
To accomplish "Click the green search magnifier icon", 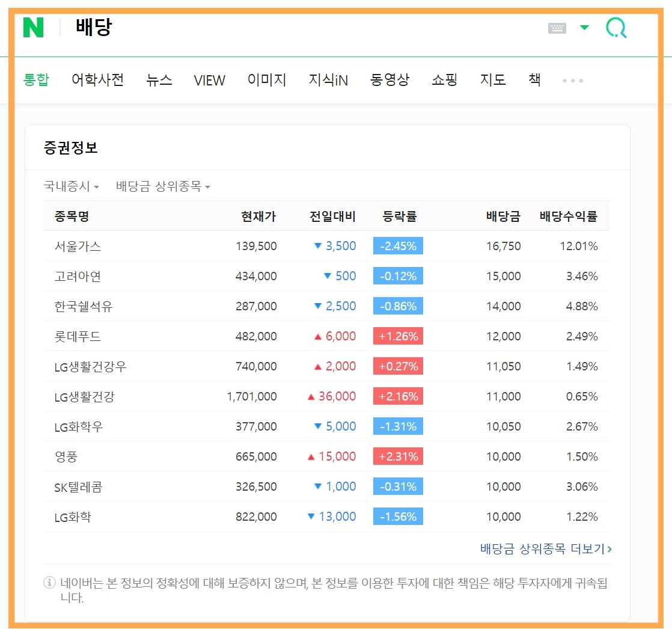I will coord(616,28).
